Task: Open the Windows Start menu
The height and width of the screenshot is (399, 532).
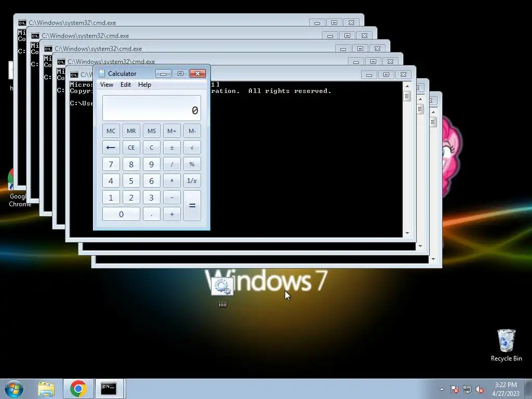Action: click(x=14, y=389)
